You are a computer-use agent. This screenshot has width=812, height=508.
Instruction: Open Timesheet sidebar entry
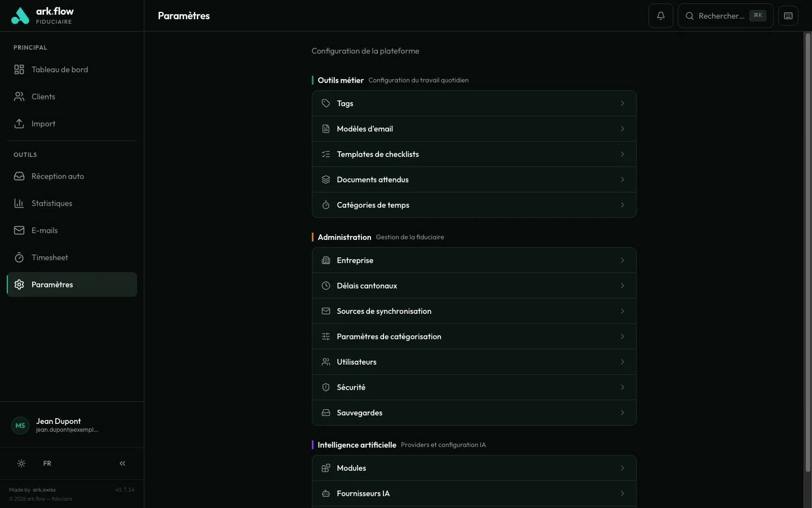72,257
